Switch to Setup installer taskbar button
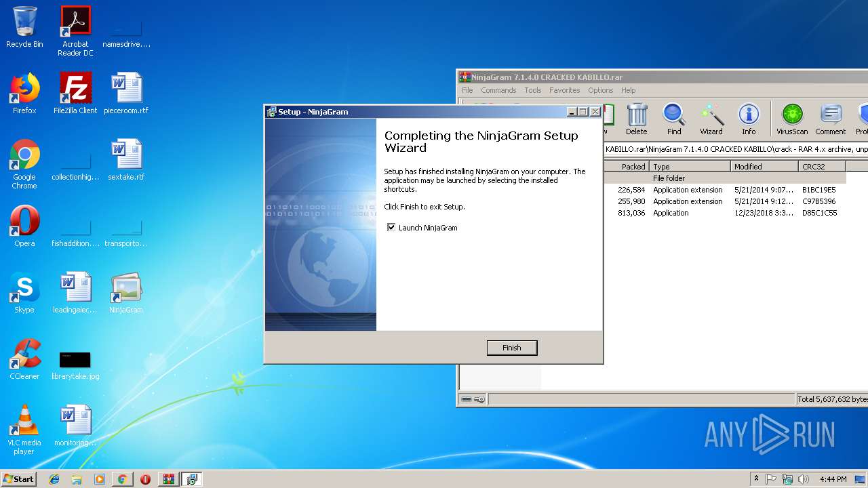The width and height of the screenshot is (868, 488). tap(191, 479)
